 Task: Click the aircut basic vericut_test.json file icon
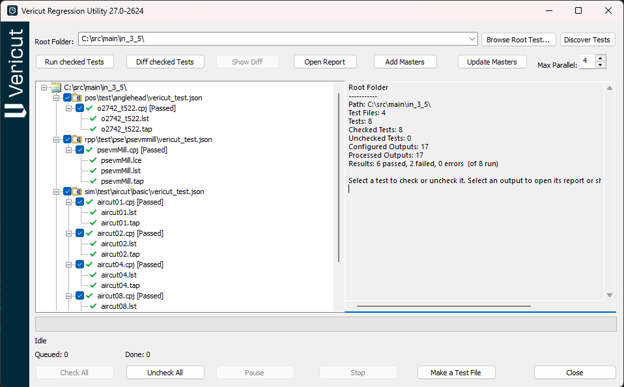pos(77,192)
